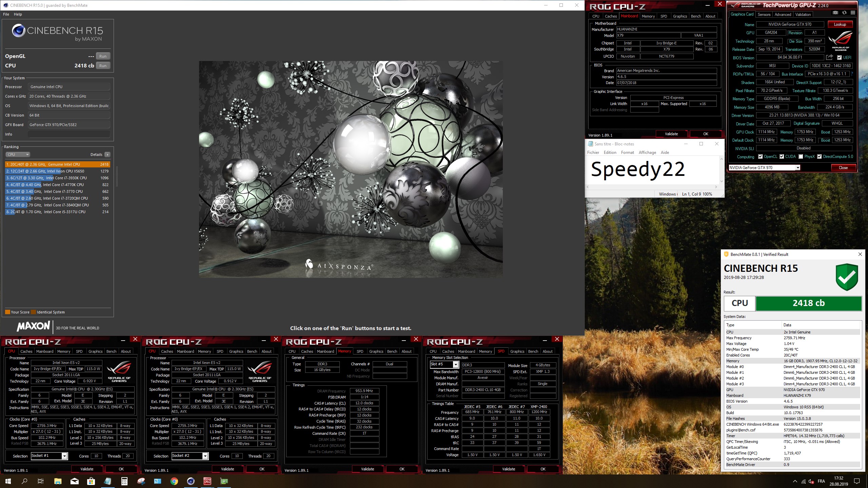Open File Explorer from the taskbar
Image resolution: width=868 pixels, height=488 pixels.
(x=58, y=481)
